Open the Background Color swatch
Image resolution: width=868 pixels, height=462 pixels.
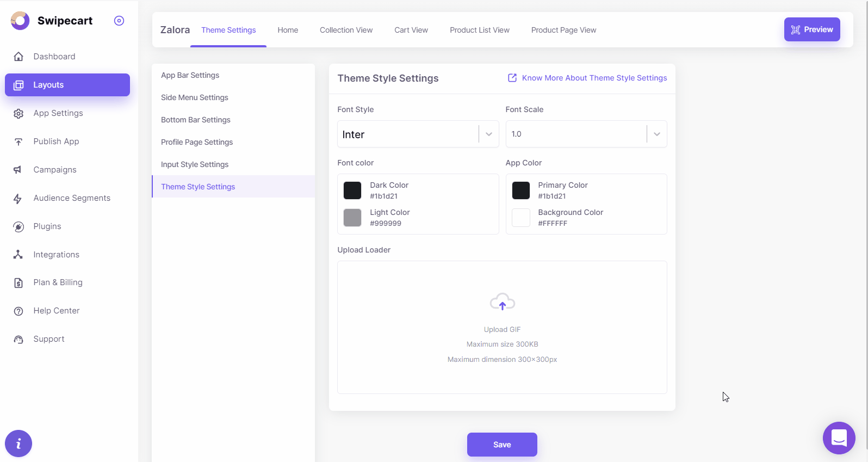[x=521, y=218]
